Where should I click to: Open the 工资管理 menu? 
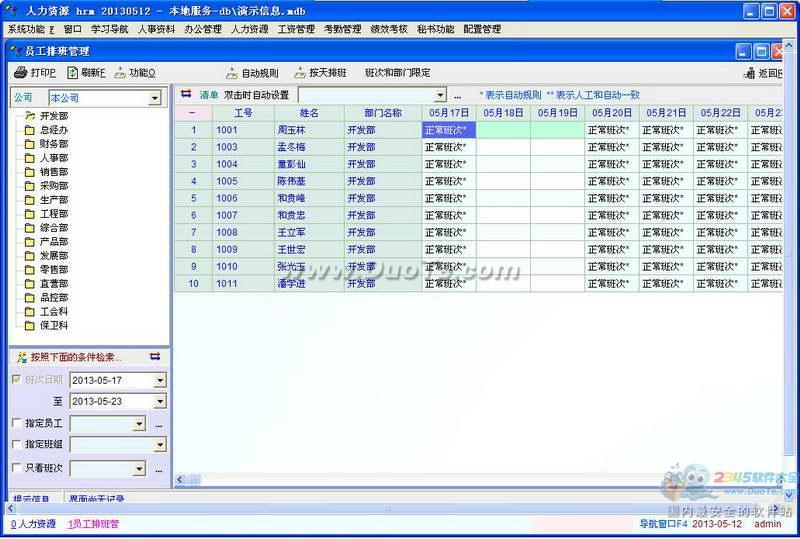click(x=296, y=30)
